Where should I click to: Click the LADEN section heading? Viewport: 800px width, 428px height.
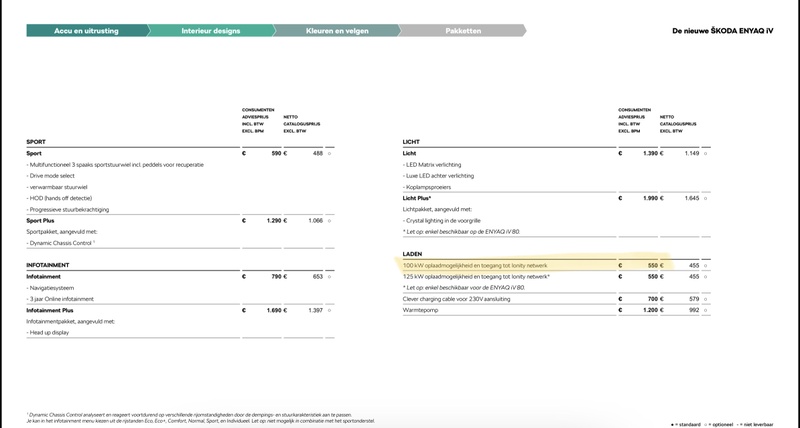[412, 254]
